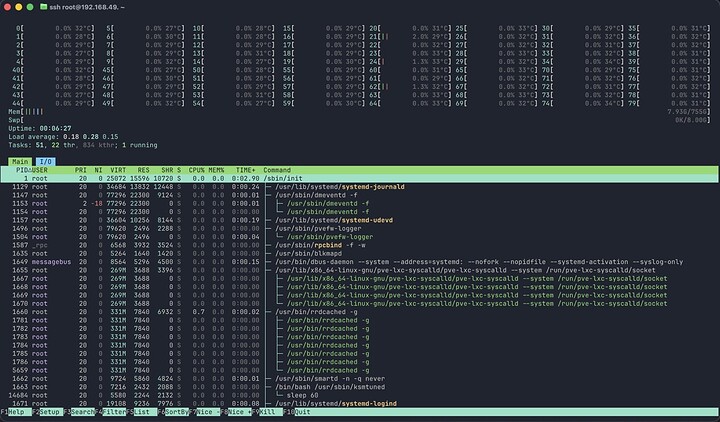Click the Uptime 00:06:27 text
Viewport: 720px width, 422px height.
(x=39, y=129)
